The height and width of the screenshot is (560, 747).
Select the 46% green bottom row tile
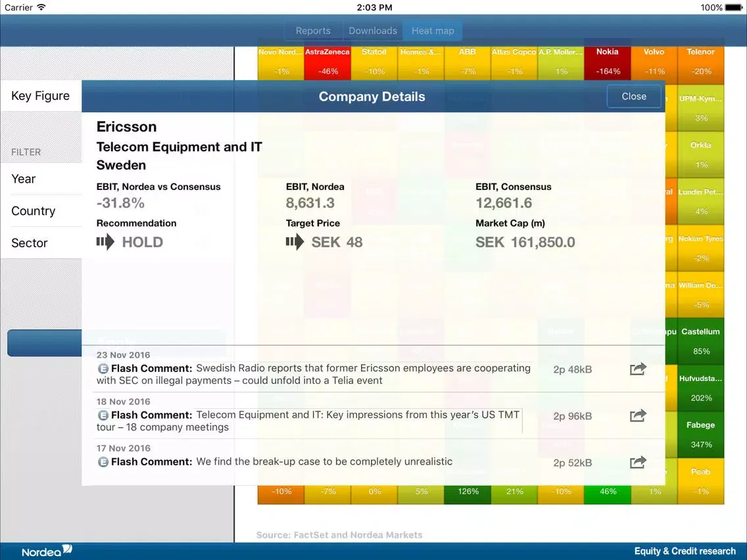pyautogui.click(x=608, y=494)
